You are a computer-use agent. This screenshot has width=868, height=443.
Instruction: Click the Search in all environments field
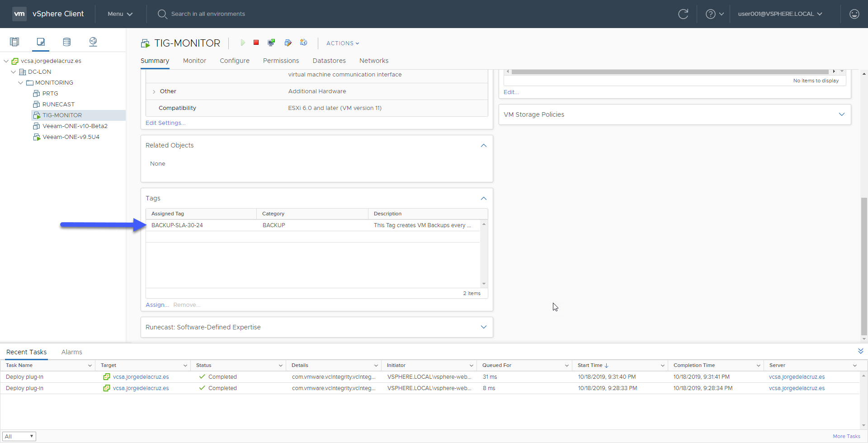[x=208, y=14]
